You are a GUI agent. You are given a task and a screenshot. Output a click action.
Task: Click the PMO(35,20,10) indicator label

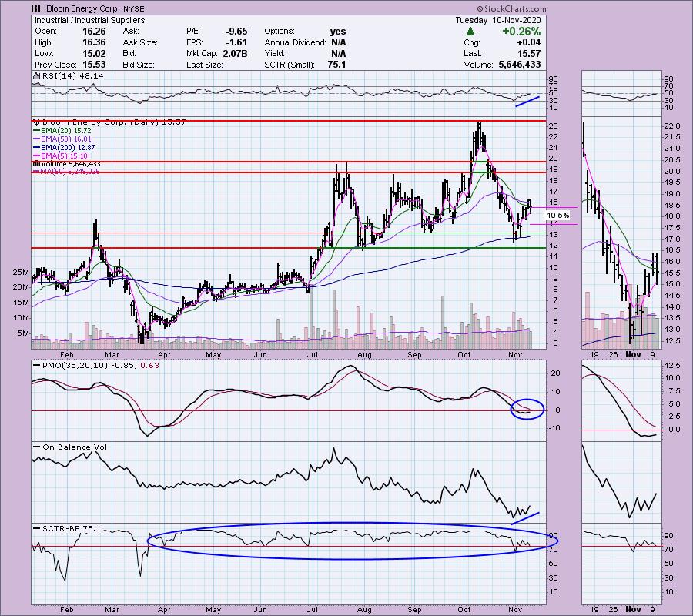pos(75,366)
